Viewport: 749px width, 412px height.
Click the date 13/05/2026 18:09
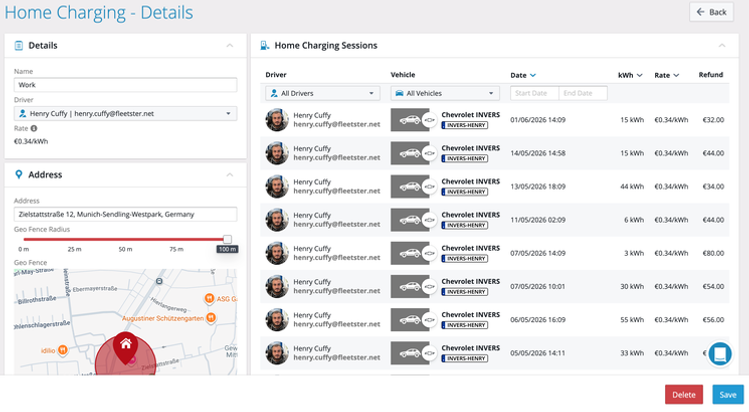point(537,187)
